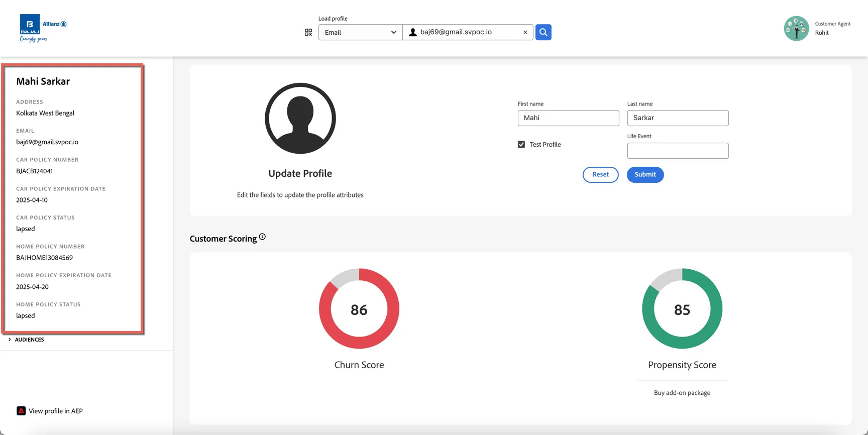Click the Reset button
Image resolution: width=868 pixels, height=435 pixels.
(600, 174)
